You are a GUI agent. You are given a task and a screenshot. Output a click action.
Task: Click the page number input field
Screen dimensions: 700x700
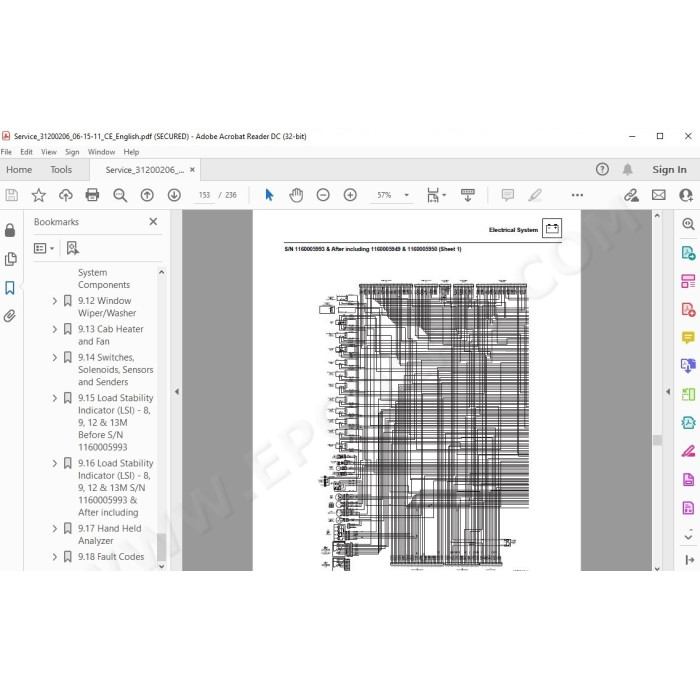[204, 195]
